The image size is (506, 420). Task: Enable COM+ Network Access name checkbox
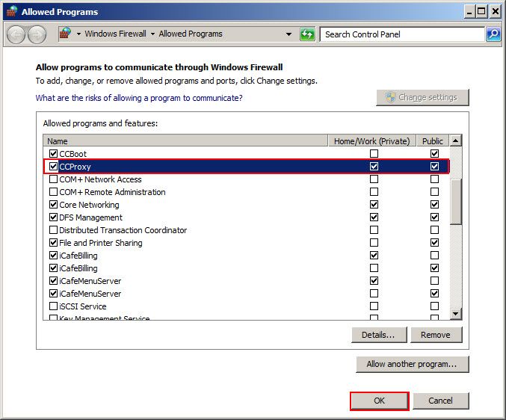pyautogui.click(x=53, y=179)
